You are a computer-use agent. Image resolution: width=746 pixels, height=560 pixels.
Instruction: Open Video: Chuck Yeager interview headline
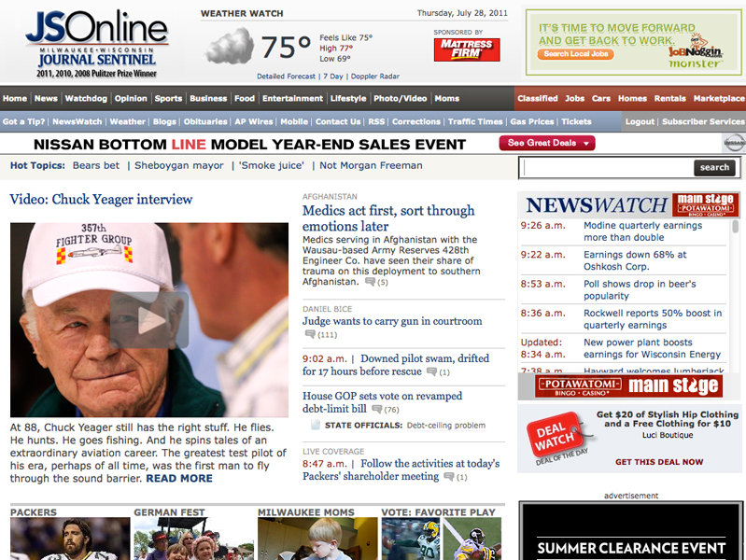click(101, 200)
